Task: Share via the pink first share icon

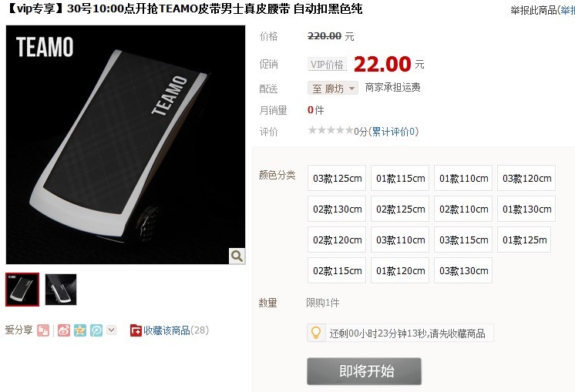Action: coord(43,330)
